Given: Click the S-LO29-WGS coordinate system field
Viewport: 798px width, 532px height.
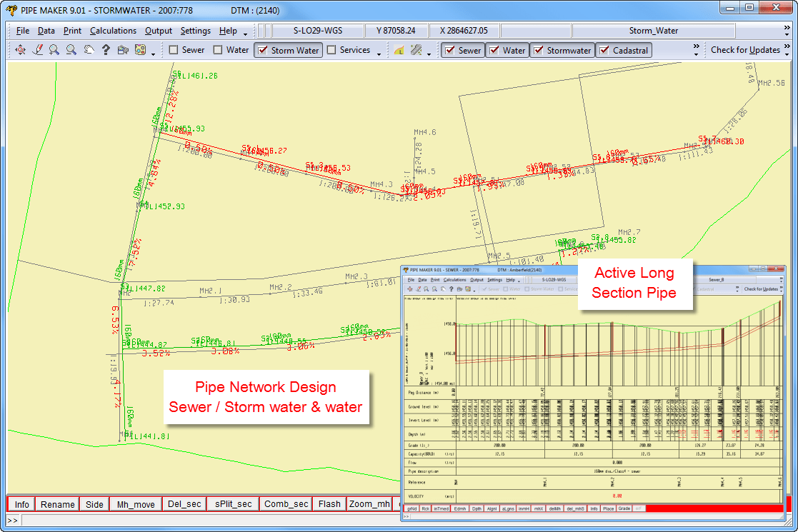Looking at the screenshot, I should pos(318,31).
